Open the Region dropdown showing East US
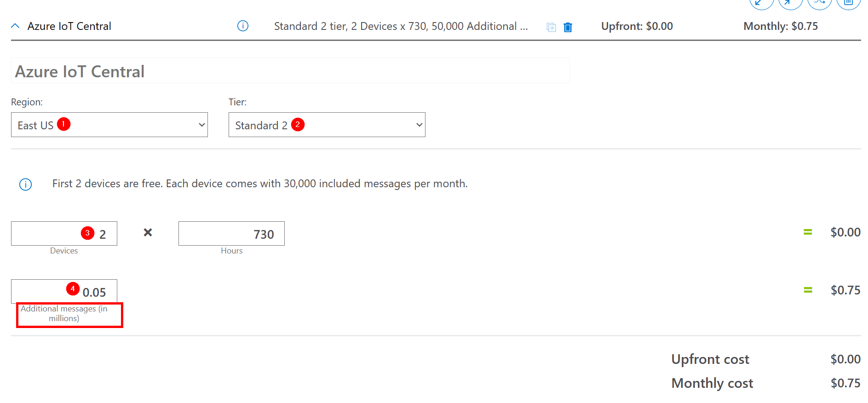Screen dimensions: 868x403 [x=109, y=125]
